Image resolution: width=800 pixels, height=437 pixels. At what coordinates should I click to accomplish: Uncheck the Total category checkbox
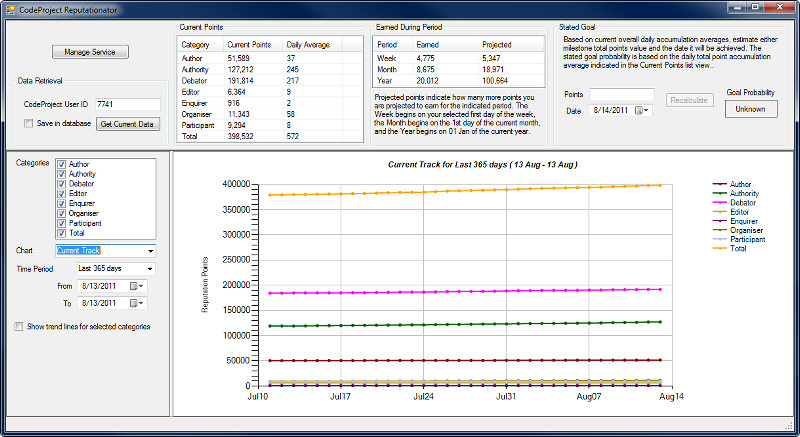tap(61, 233)
